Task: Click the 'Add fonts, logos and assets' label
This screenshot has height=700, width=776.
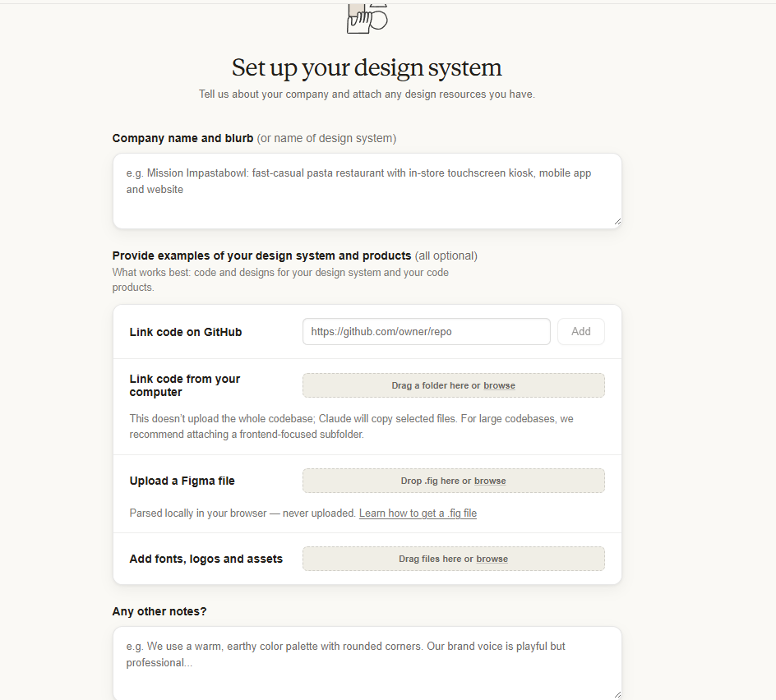Action: click(x=206, y=559)
